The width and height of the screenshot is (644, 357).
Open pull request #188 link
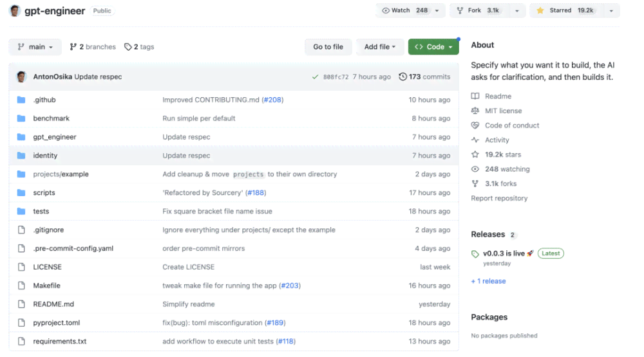click(256, 192)
